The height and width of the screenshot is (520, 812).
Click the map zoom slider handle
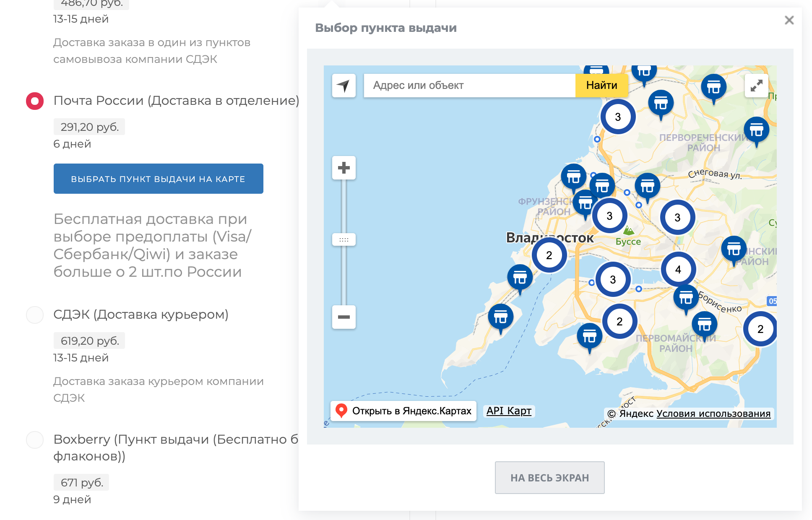(x=344, y=239)
